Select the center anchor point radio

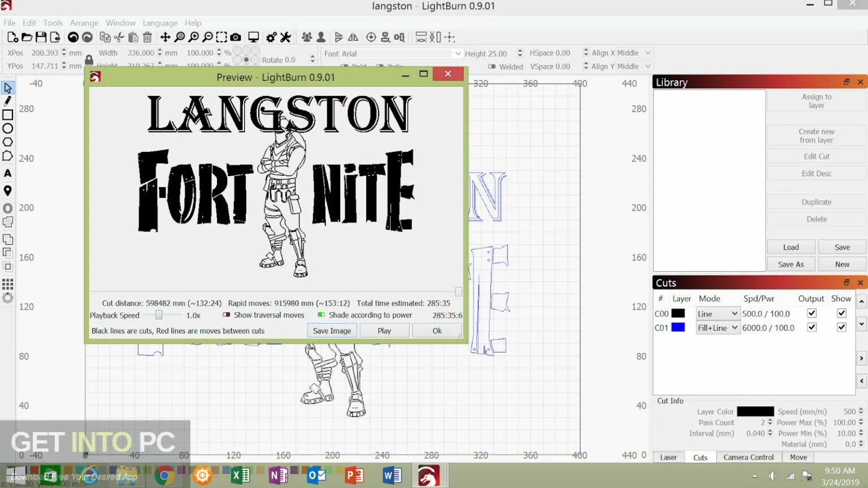(246, 59)
